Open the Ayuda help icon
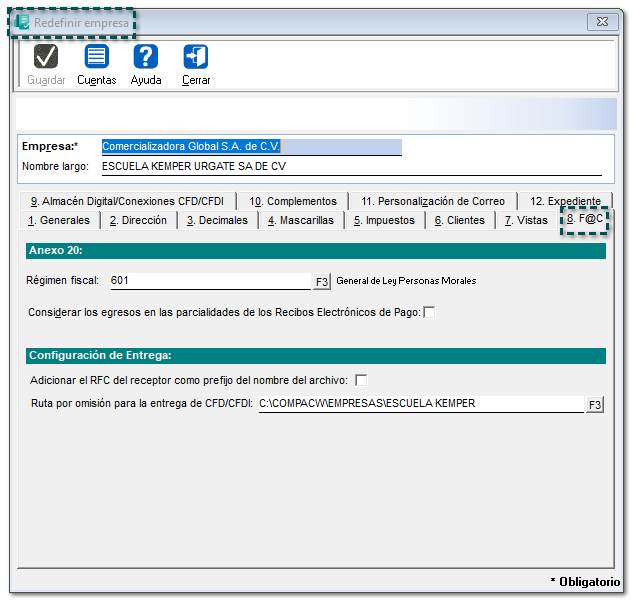Screen dimensions: 633x602 tap(146, 57)
